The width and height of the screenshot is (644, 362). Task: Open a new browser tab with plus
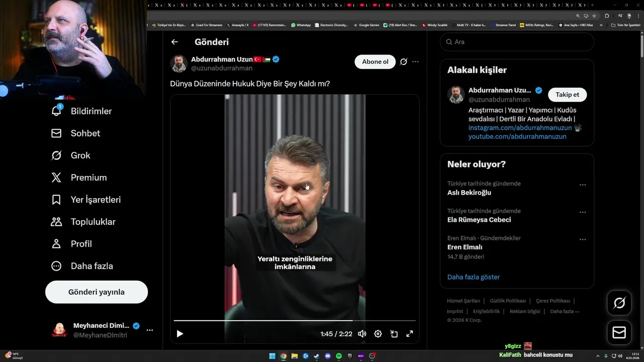593,5
